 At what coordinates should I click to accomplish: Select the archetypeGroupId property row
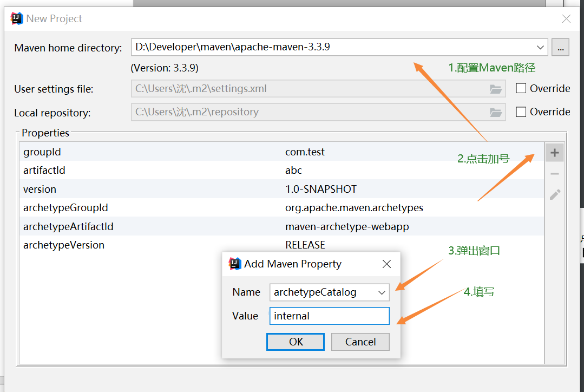point(281,207)
